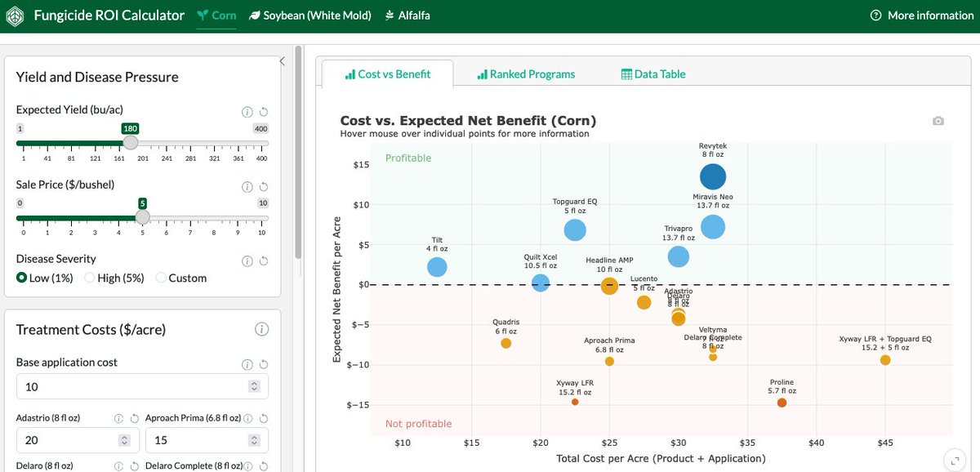
Task: Click the Aproach Prima cost field
Action: click(x=207, y=440)
